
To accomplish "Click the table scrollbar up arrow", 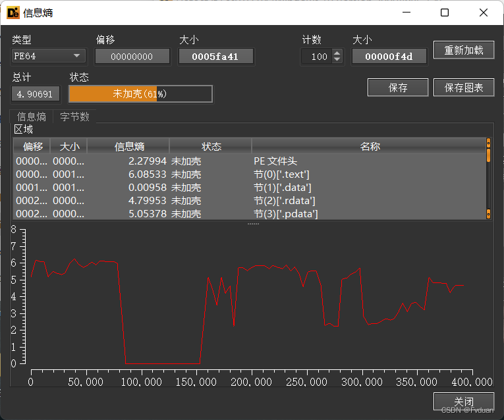I will click(x=489, y=143).
